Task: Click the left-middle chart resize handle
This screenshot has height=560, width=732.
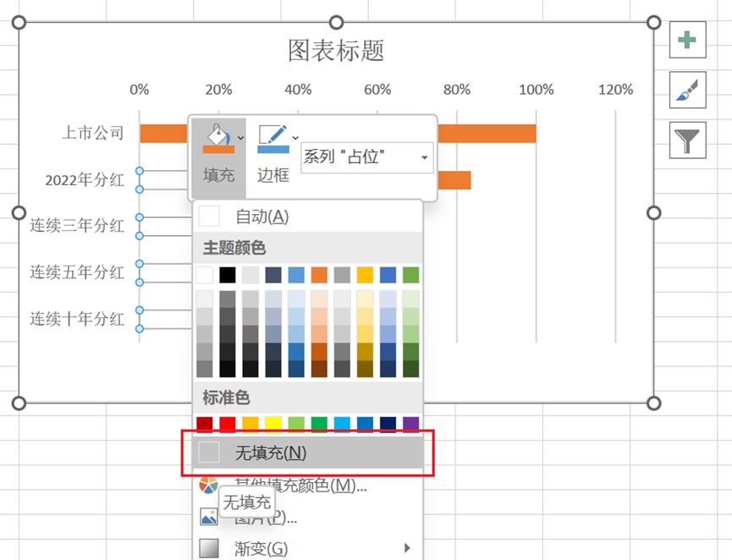Action: pos(19,213)
